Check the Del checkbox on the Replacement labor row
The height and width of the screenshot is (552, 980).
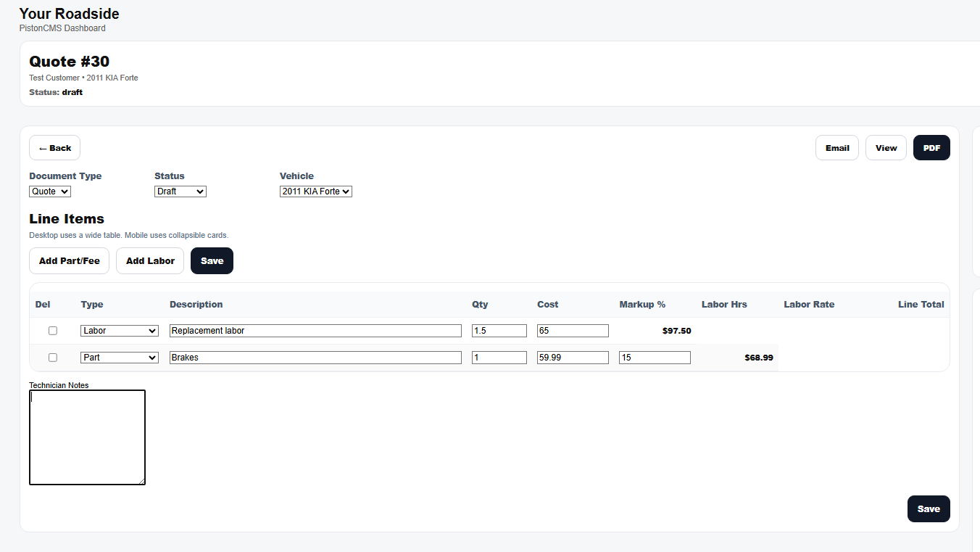52,330
